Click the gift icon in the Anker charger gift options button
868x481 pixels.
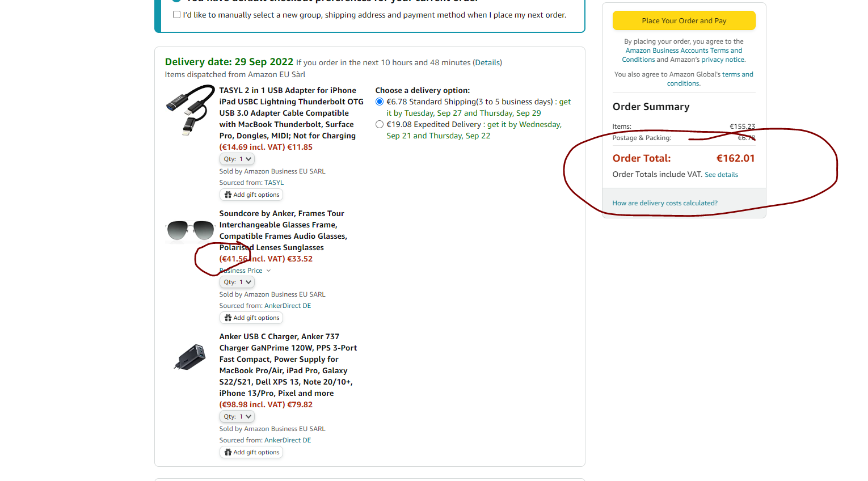click(228, 452)
